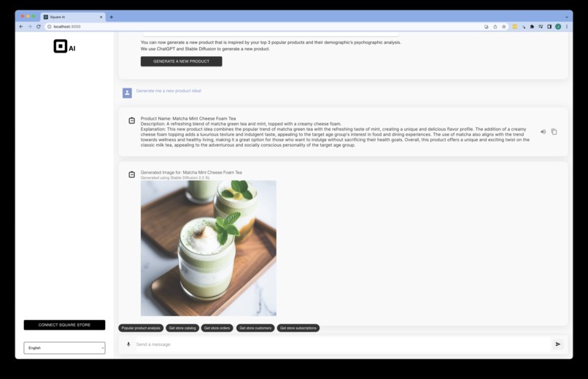588x379 pixels.
Task: Activate the microphone voice input
Action: pyautogui.click(x=128, y=344)
